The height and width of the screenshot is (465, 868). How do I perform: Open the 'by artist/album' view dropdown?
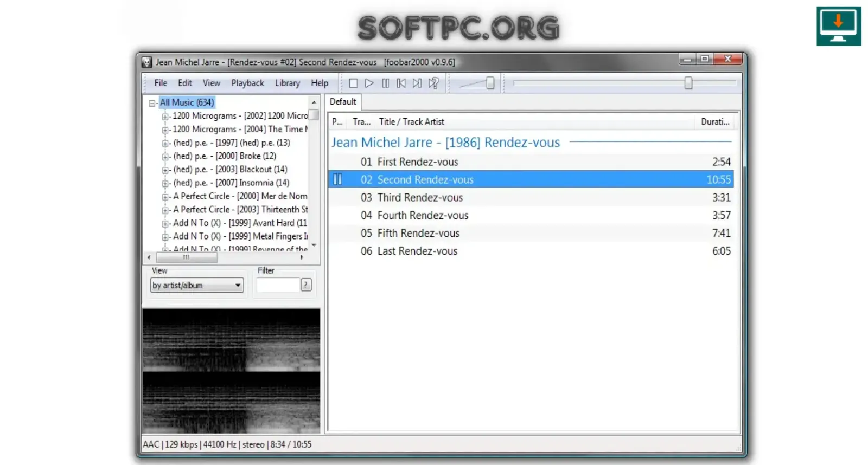point(197,286)
